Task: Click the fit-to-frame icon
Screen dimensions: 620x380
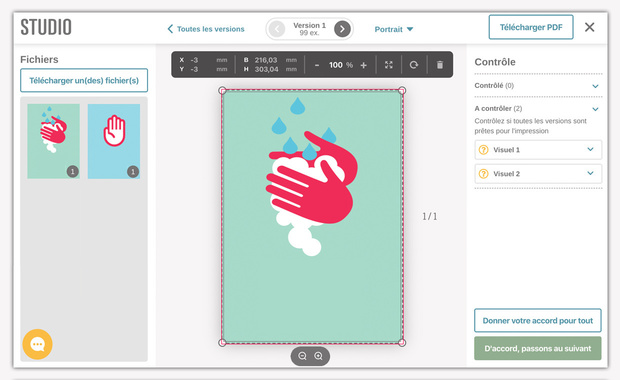Action: (389, 65)
